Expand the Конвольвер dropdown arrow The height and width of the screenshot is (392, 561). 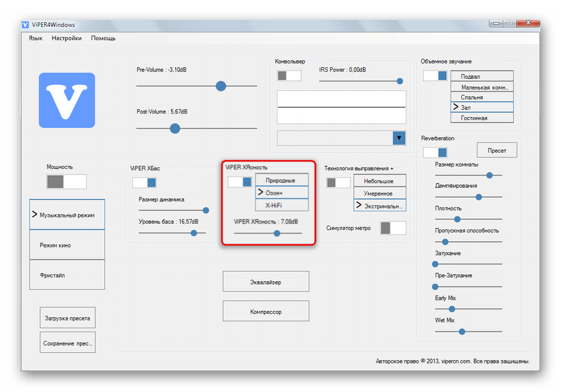pos(399,138)
